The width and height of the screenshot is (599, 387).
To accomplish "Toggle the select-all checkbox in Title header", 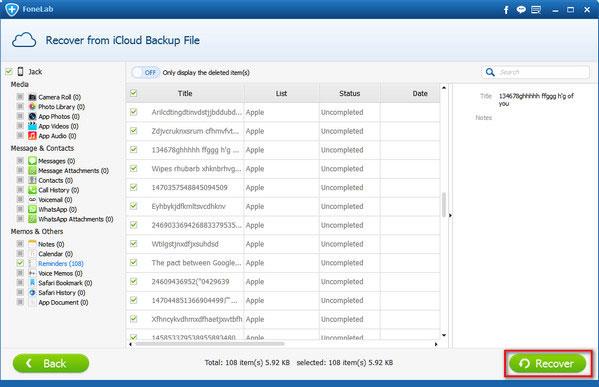I will pyautogui.click(x=133, y=93).
